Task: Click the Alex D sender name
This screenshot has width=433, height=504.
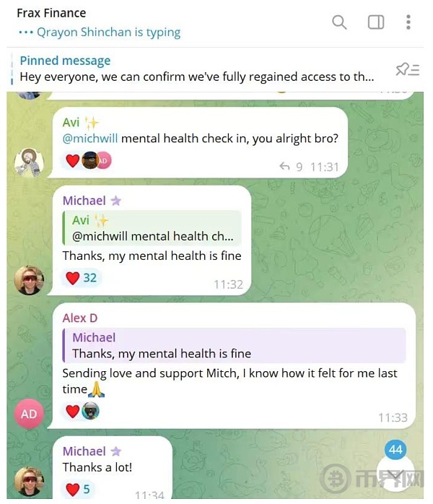Action: tap(80, 318)
